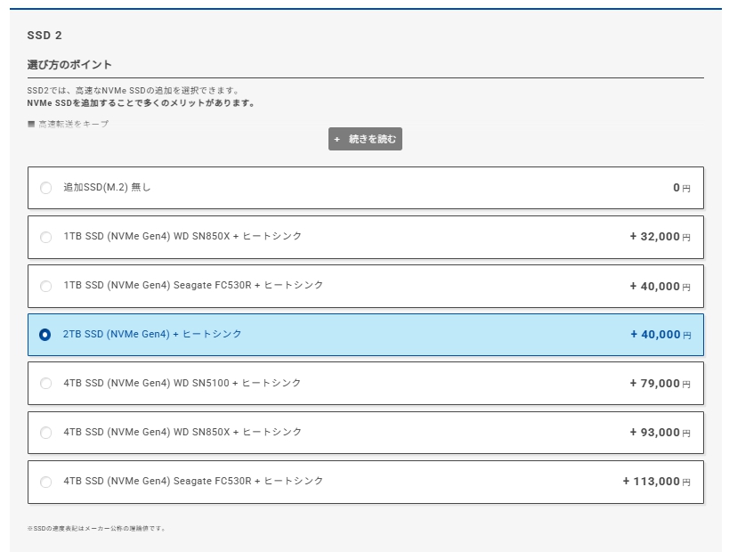Click the + 79,000円 price on the SN5100 row

click(x=660, y=384)
